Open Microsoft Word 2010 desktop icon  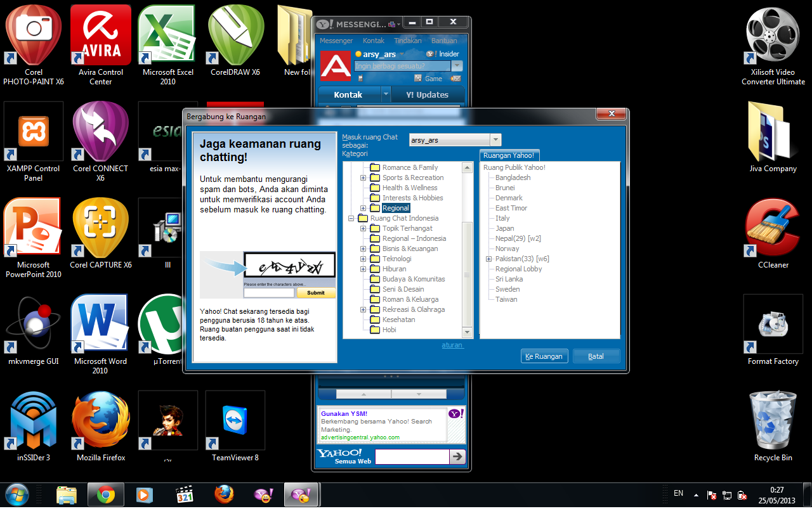[x=100, y=335]
